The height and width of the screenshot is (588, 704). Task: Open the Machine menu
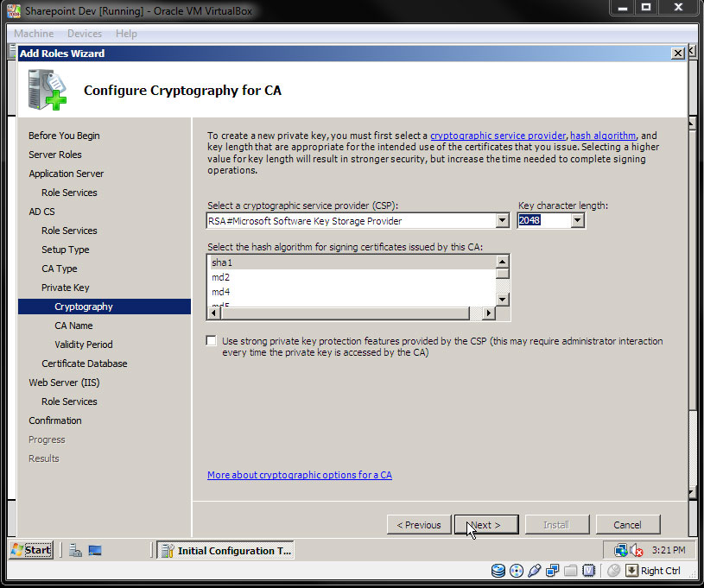[34, 34]
